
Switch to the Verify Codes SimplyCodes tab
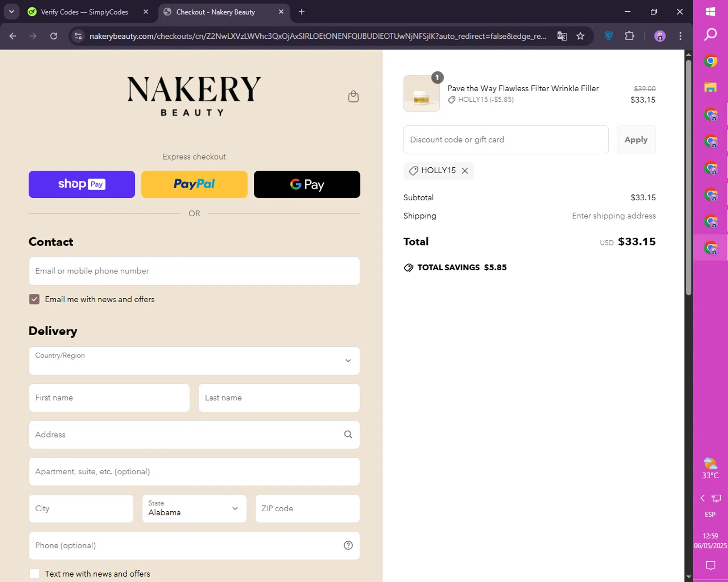point(84,12)
